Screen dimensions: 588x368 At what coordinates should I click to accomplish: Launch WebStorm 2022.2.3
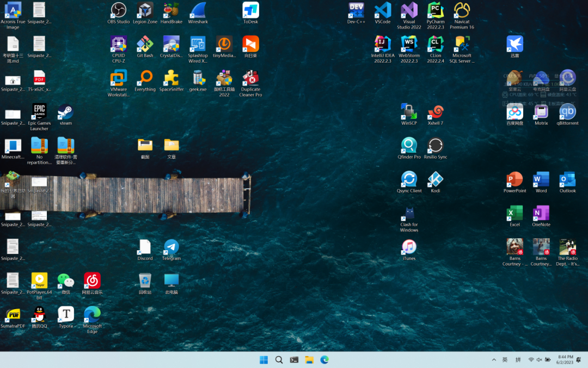click(x=409, y=50)
